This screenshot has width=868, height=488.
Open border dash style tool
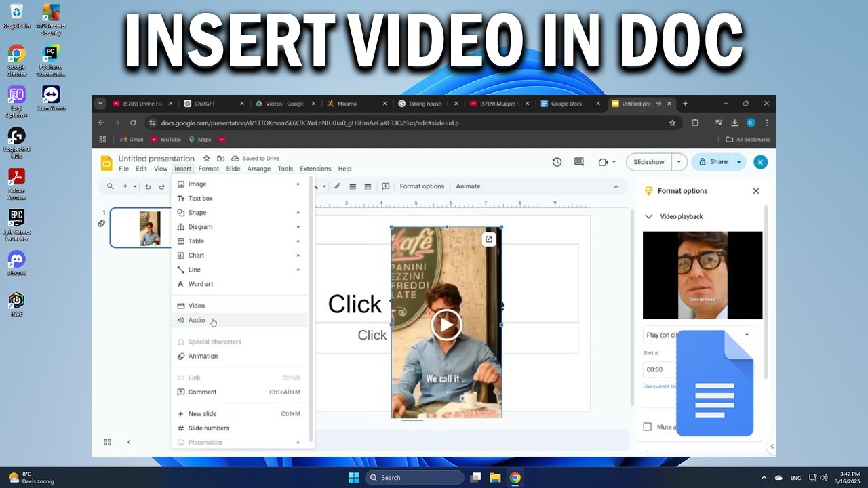pos(368,186)
